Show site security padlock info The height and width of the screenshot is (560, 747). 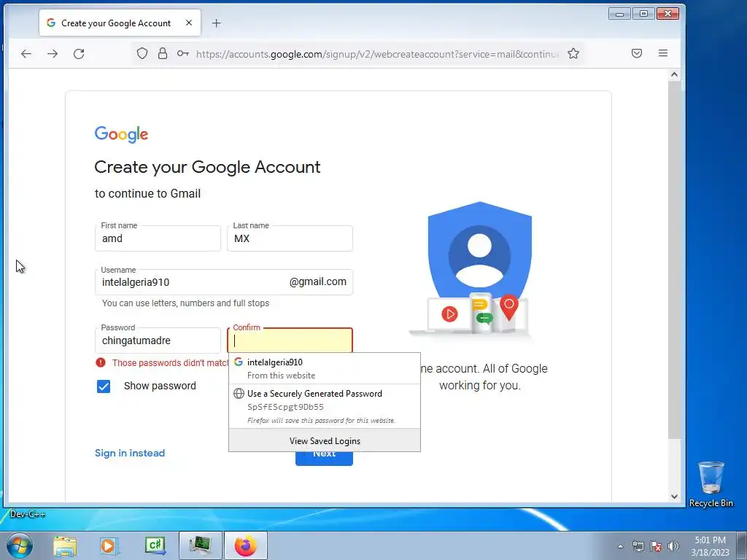(163, 53)
